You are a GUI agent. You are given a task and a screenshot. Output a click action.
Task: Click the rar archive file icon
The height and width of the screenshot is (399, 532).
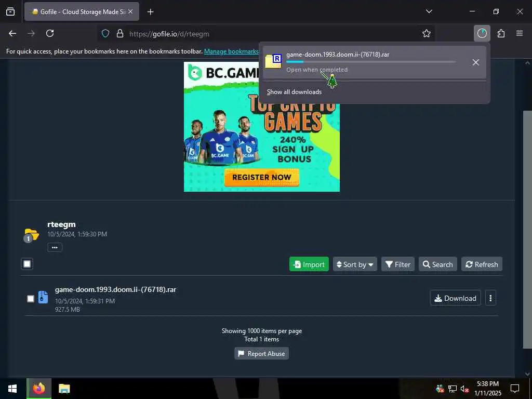43,297
